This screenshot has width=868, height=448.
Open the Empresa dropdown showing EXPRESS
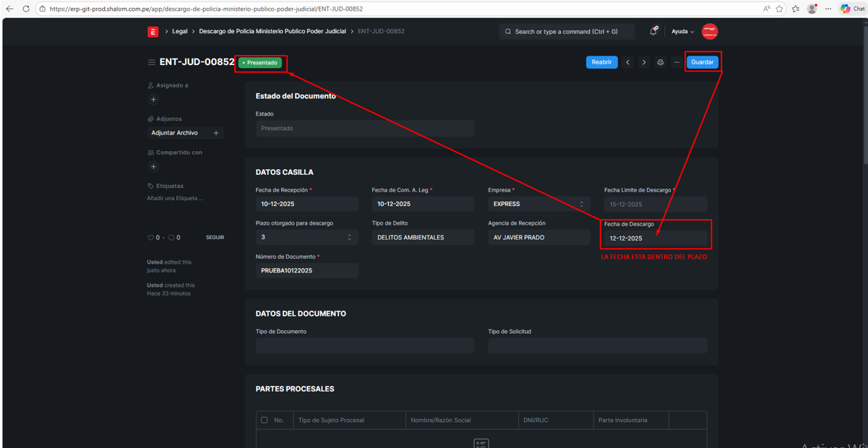coord(538,204)
